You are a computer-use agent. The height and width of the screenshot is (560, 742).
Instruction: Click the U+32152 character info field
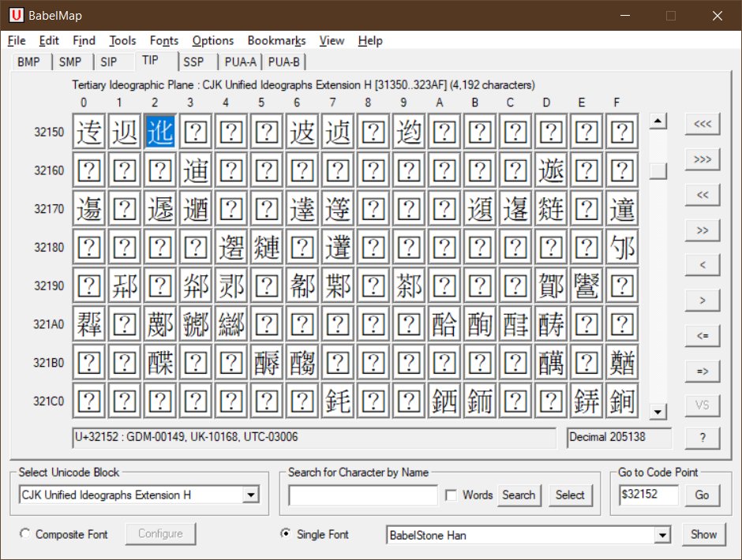[314, 438]
